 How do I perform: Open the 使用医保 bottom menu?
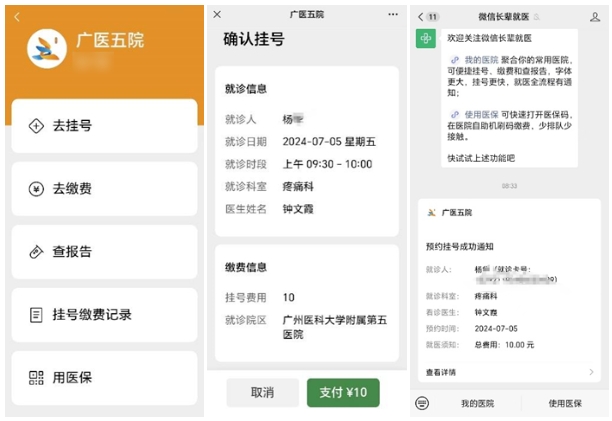(565, 403)
